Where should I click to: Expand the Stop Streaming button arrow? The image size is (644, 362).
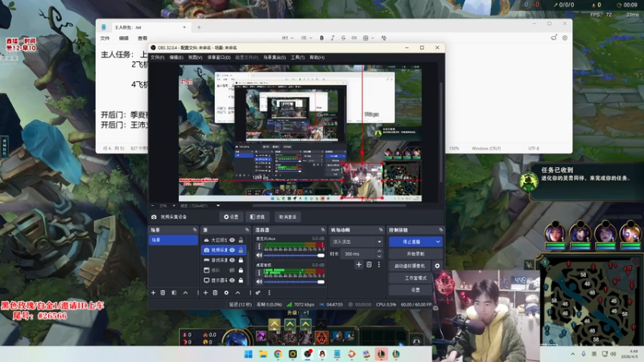point(437,242)
